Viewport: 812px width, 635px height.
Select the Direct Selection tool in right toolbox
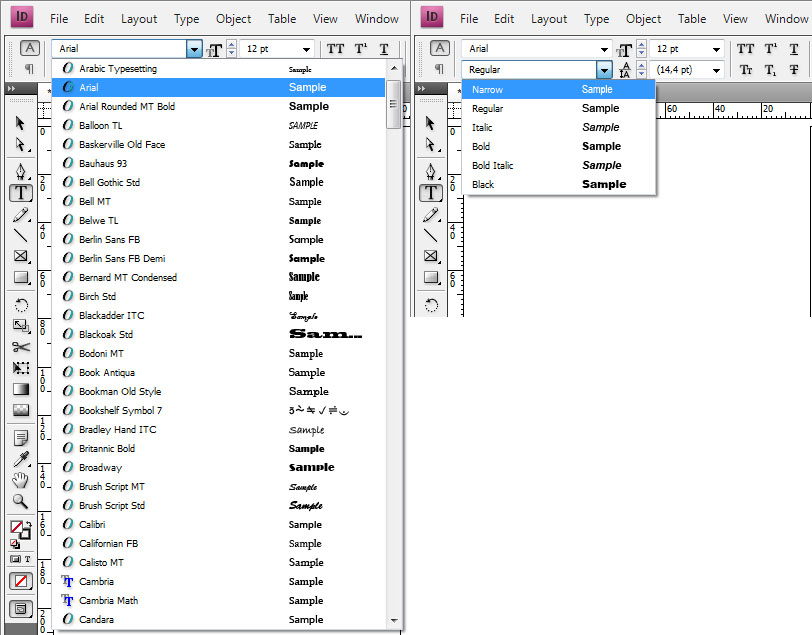pyautogui.click(x=430, y=144)
